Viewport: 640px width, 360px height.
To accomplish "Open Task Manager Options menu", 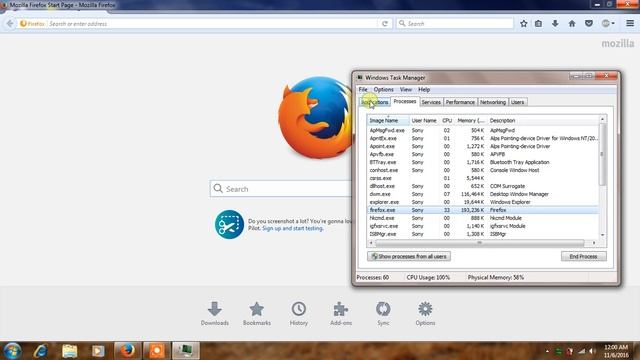I will click(383, 89).
